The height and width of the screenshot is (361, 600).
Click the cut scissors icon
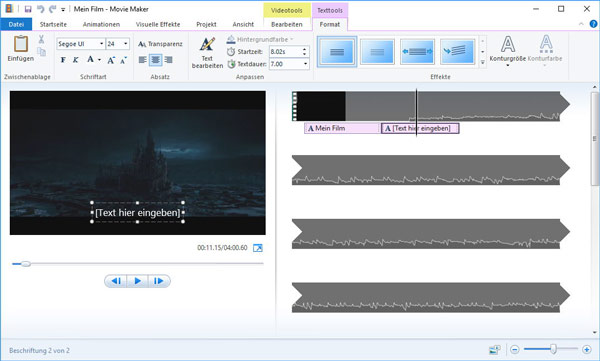(x=41, y=39)
